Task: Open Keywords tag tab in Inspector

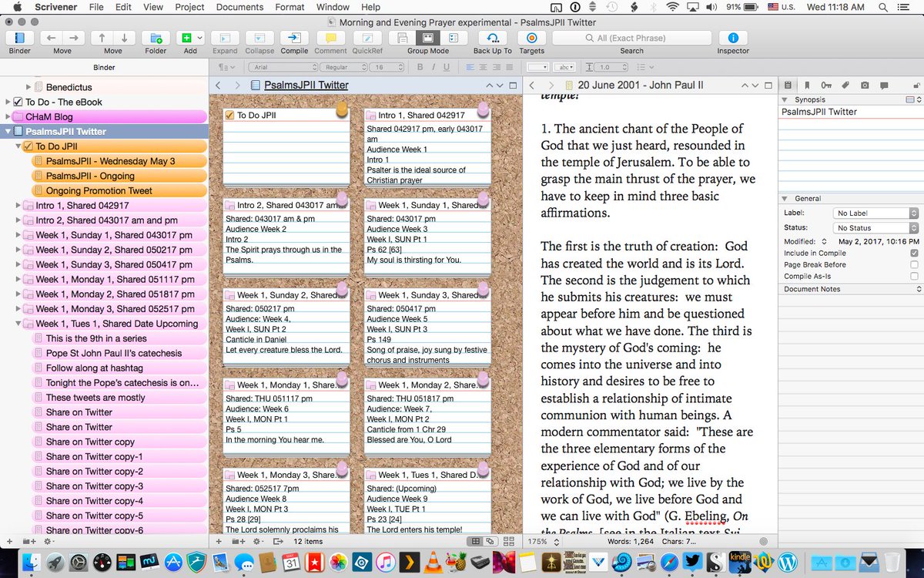Action: point(845,85)
